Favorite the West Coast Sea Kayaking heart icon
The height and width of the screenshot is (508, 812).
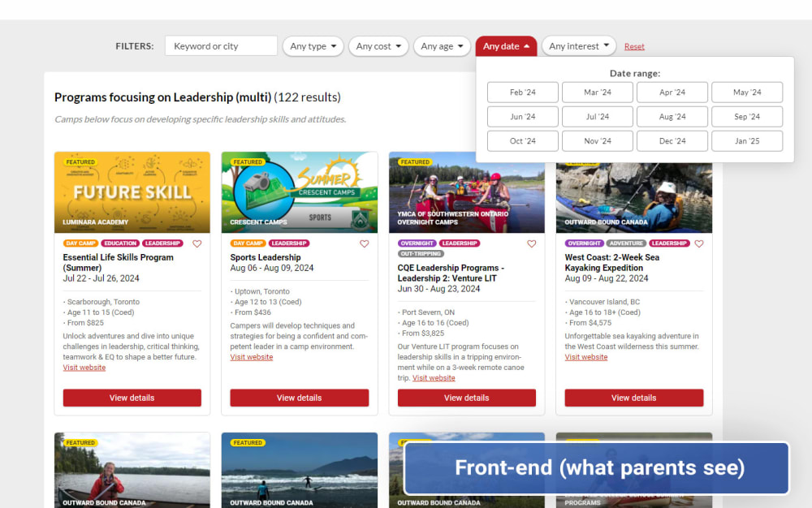[698, 243]
